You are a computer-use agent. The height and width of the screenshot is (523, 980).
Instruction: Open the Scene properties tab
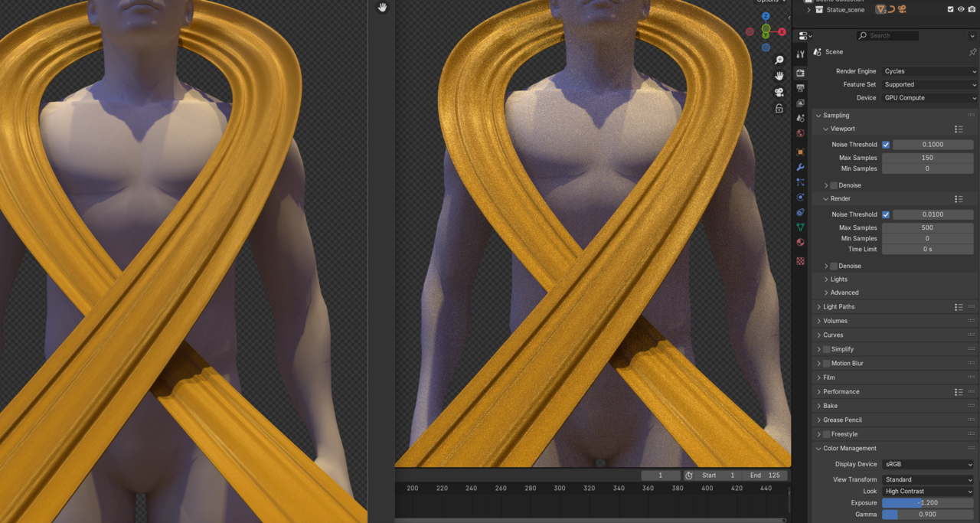800,119
